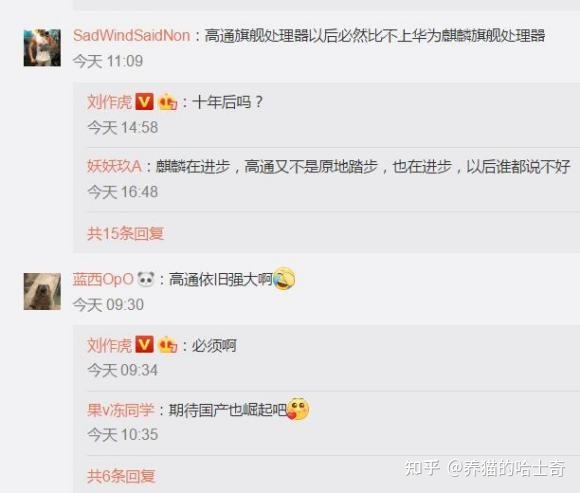
Task: Open SadWindSaidNon's avatar picture
Action: click(42, 48)
